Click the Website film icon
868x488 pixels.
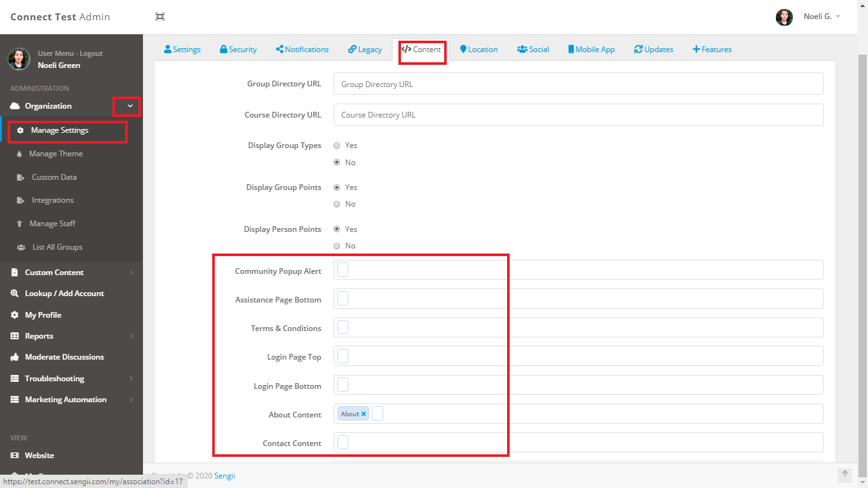[15, 456]
